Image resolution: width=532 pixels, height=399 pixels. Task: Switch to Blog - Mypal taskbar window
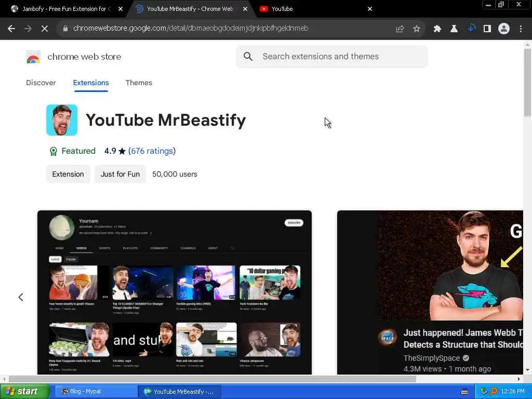pyautogui.click(x=96, y=392)
